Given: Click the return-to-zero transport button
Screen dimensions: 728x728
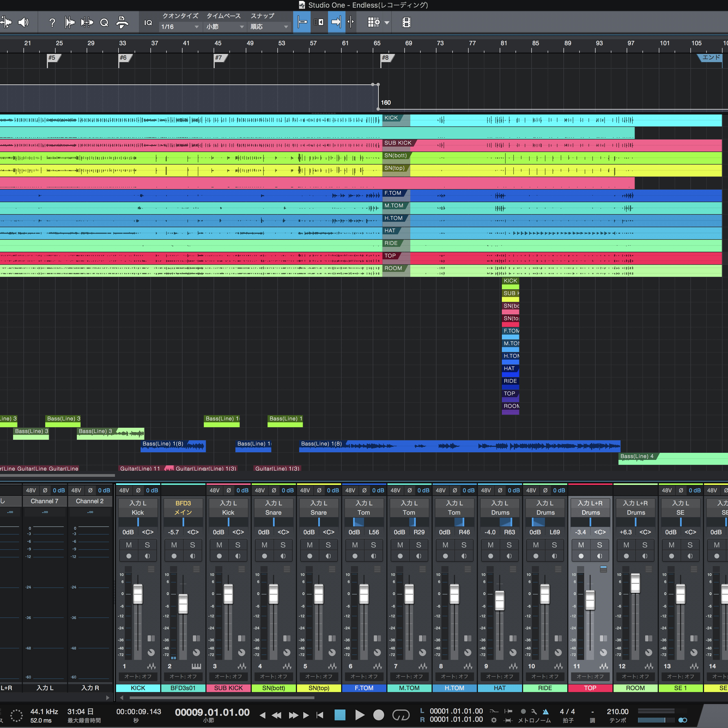Looking at the screenshot, I should coord(320,715).
